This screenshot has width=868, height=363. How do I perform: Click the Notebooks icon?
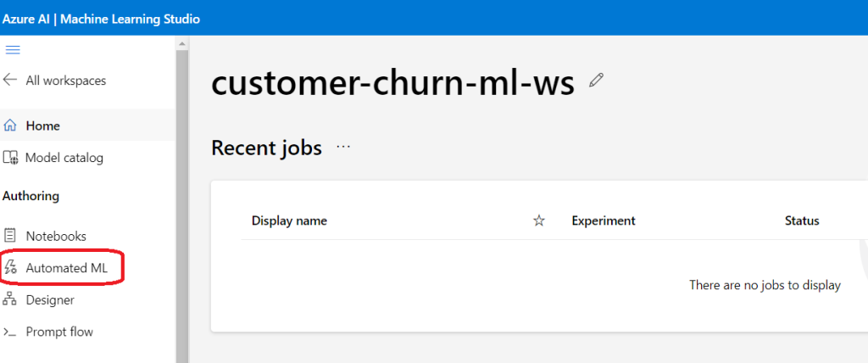10,236
